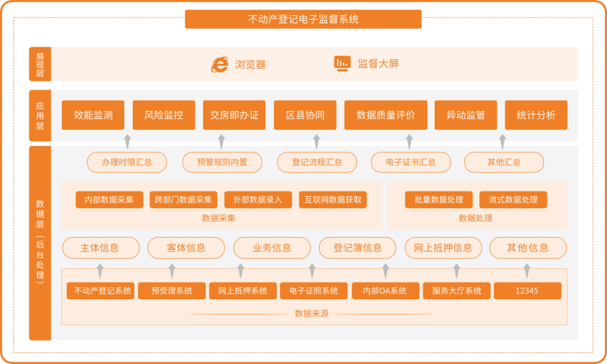Open the 异动监管 module
The image size is (607, 364).
coord(466,115)
